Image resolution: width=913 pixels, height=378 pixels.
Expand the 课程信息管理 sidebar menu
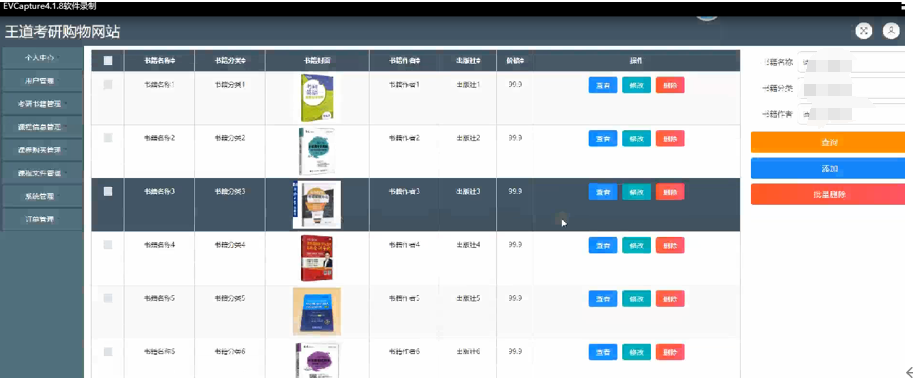42,126
